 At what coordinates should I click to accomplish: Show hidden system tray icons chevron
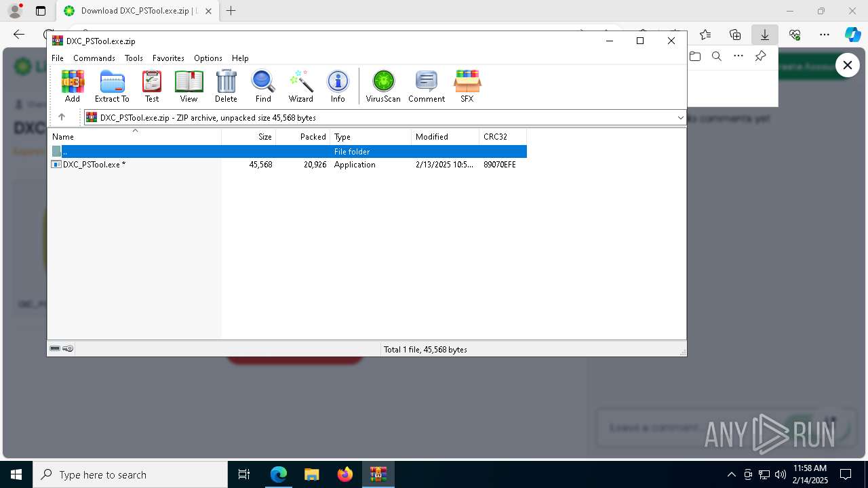[731, 474]
